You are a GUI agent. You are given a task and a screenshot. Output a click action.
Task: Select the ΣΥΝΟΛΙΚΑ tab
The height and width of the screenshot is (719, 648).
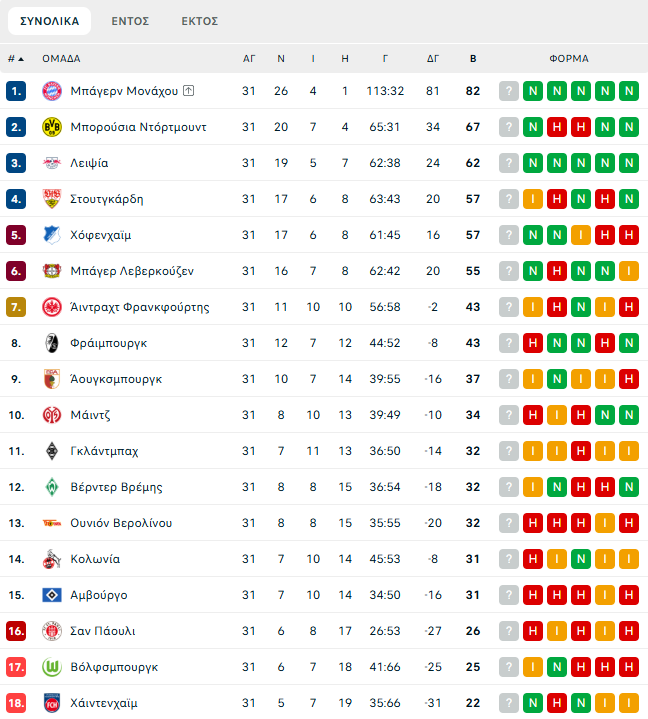50,21
